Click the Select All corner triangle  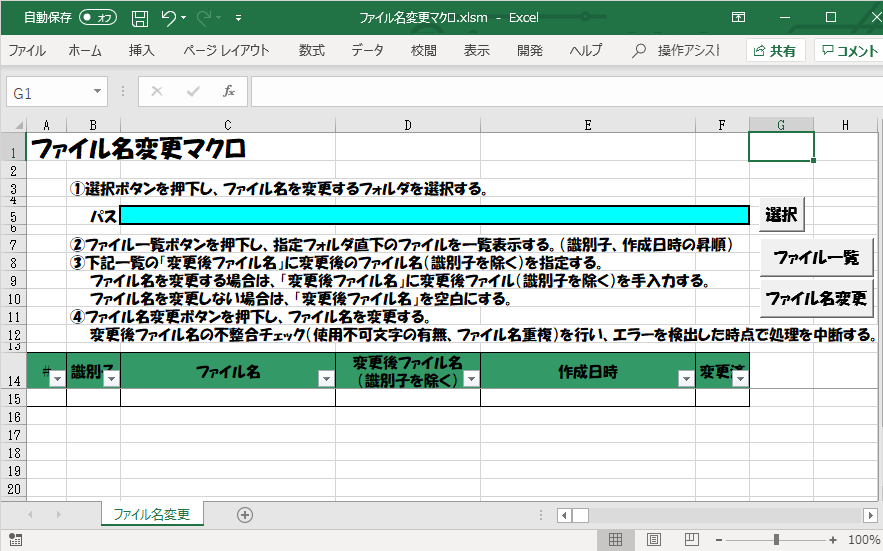tap(18, 125)
